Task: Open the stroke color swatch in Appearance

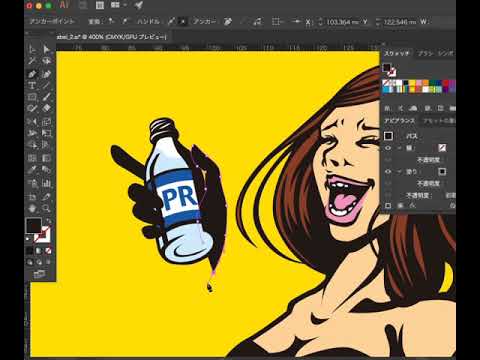Action: [x=442, y=148]
